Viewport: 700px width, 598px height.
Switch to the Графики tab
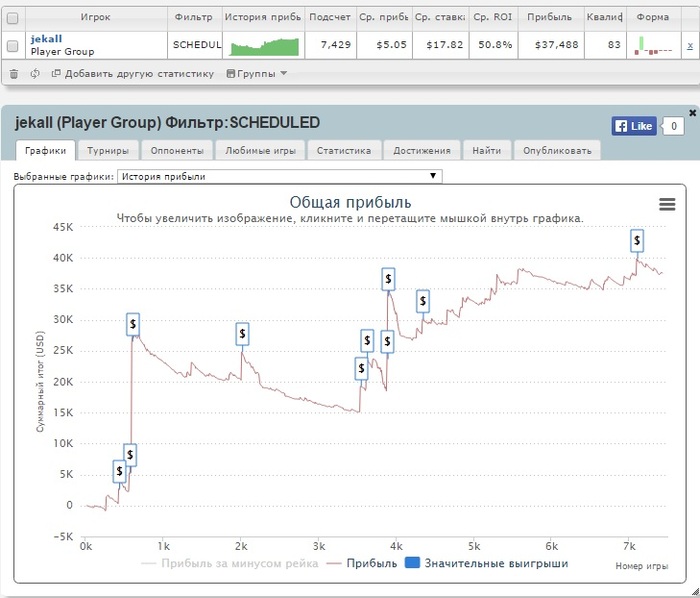[46, 150]
